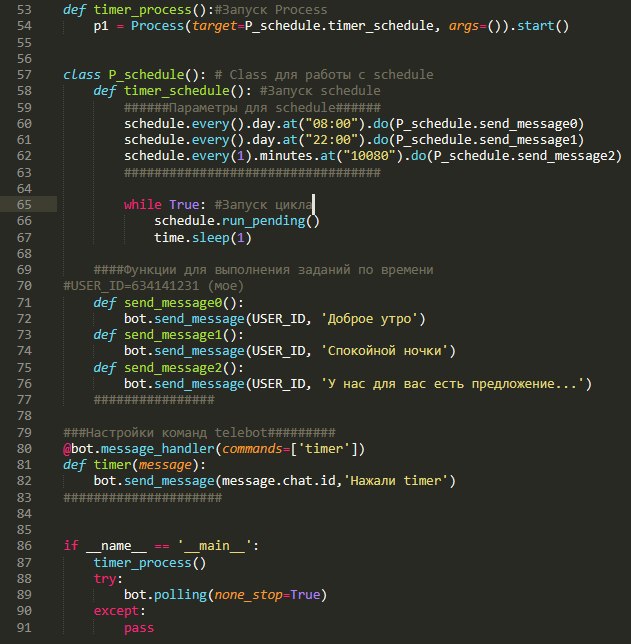Click line number 57 in the gutter
This screenshot has width=631, height=644.
24,75
